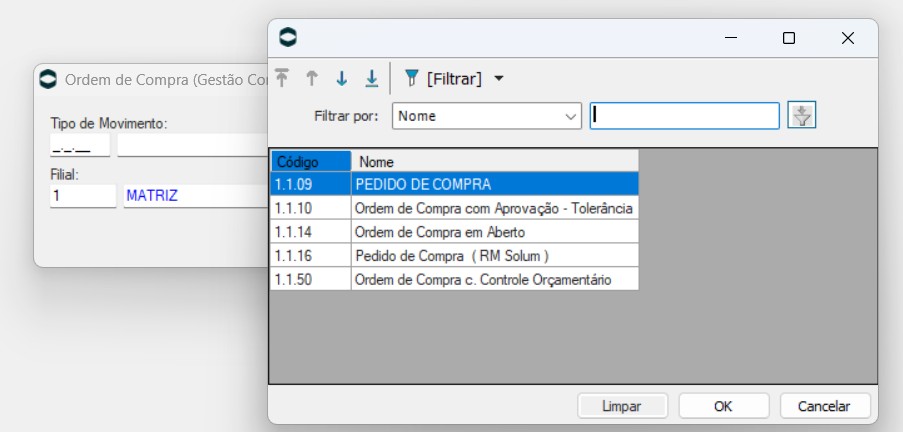Click the Filial code field

point(83,196)
